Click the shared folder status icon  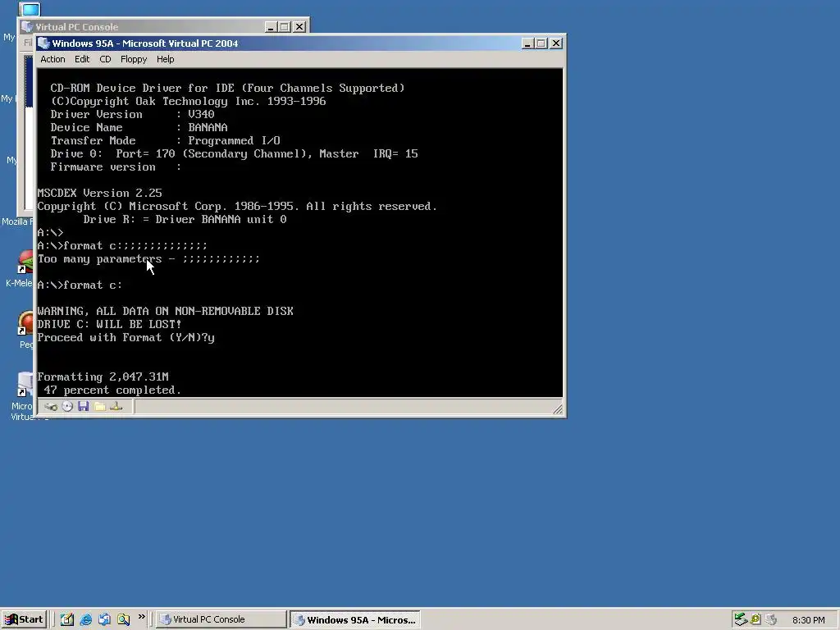99,407
